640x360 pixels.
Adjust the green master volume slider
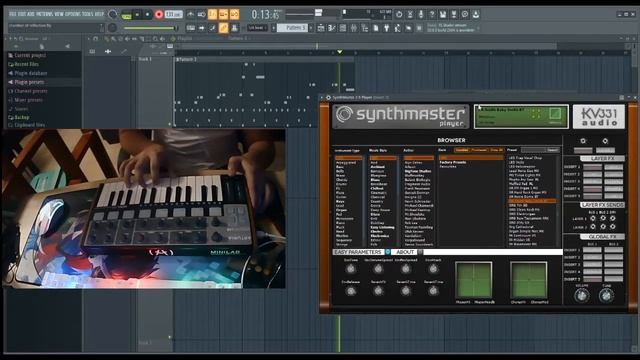point(150,28)
